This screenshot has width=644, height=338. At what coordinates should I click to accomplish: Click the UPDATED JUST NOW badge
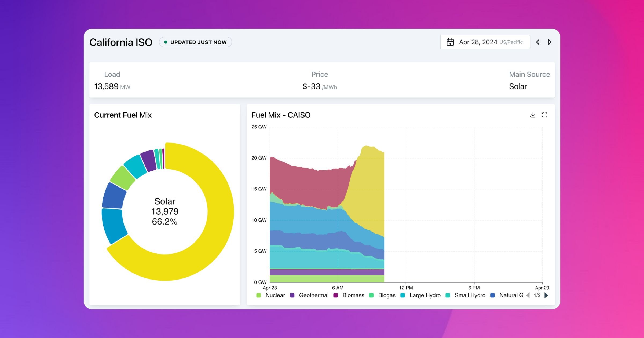pos(195,42)
